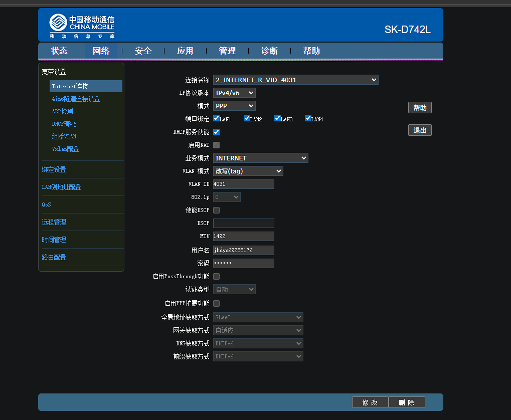The width and height of the screenshot is (511, 420).
Task: Open the VLAN 模式 dropdown
Action: (x=248, y=171)
